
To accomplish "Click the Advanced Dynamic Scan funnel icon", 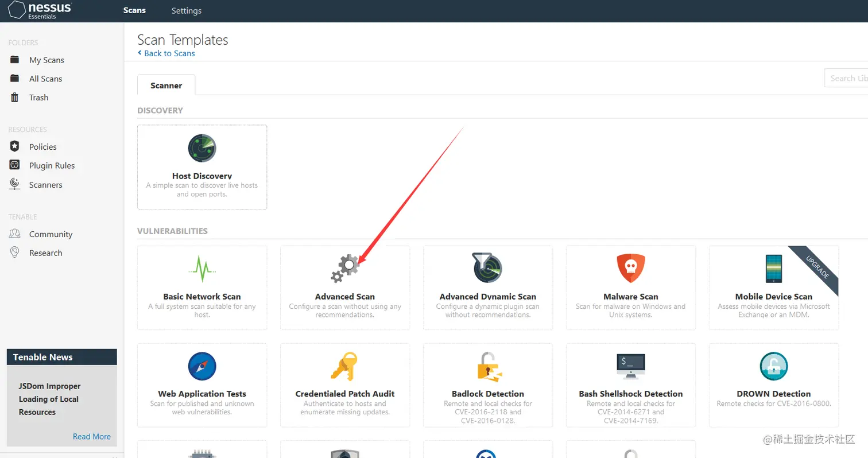I will coord(487,267).
